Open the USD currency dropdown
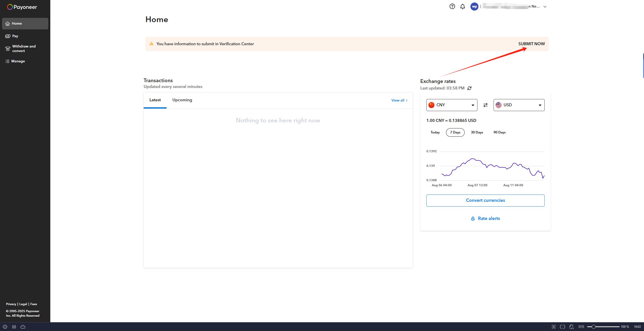 pos(519,105)
